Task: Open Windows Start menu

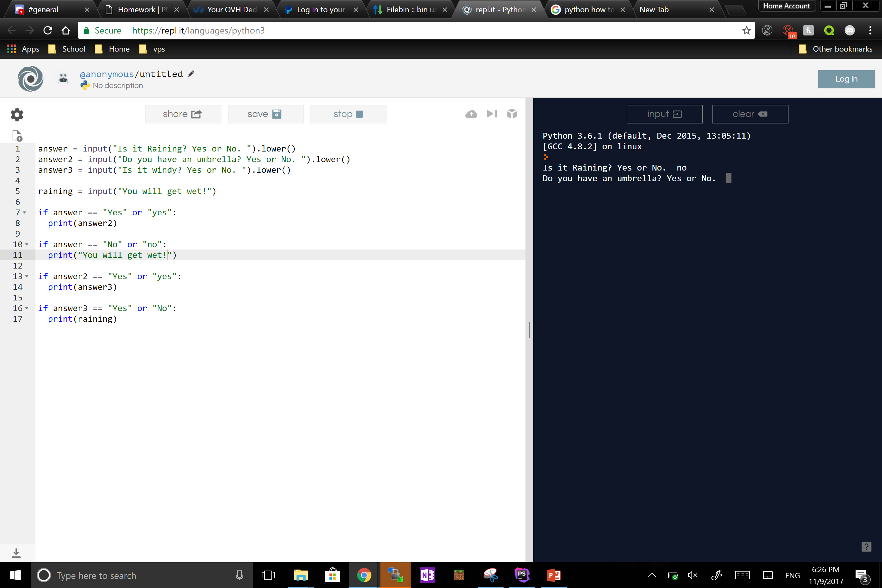Action: (x=15, y=575)
